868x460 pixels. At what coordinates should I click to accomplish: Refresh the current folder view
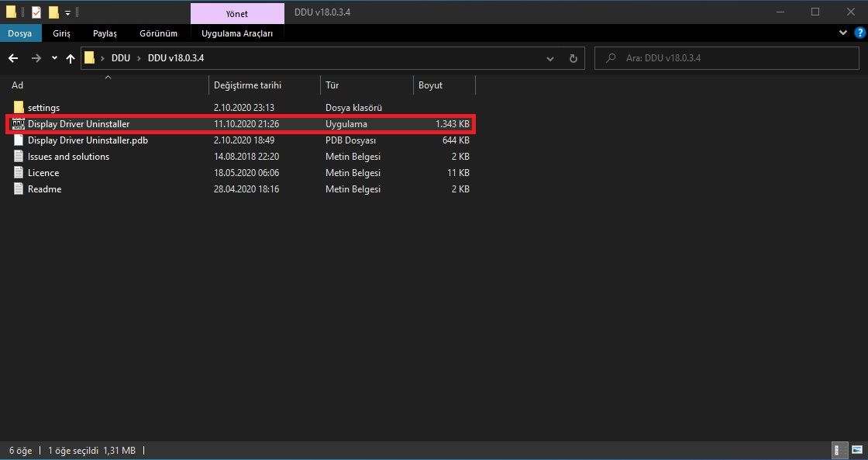[x=573, y=58]
